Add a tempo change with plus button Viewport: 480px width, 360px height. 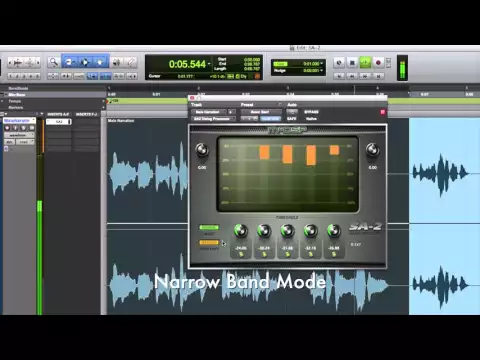pyautogui.click(x=104, y=101)
